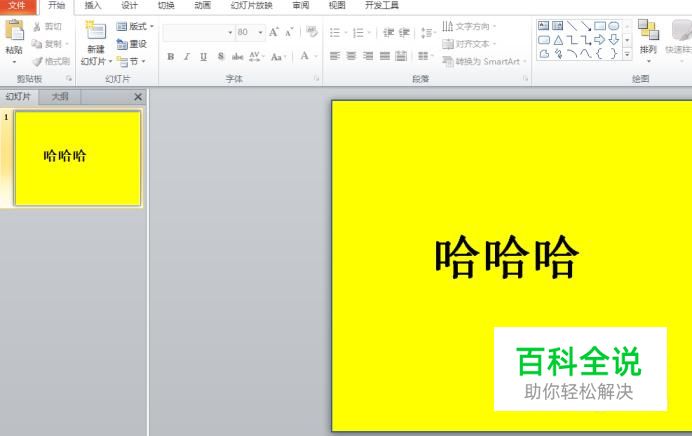Open the Text Direction (文字方向) menu

(x=469, y=26)
